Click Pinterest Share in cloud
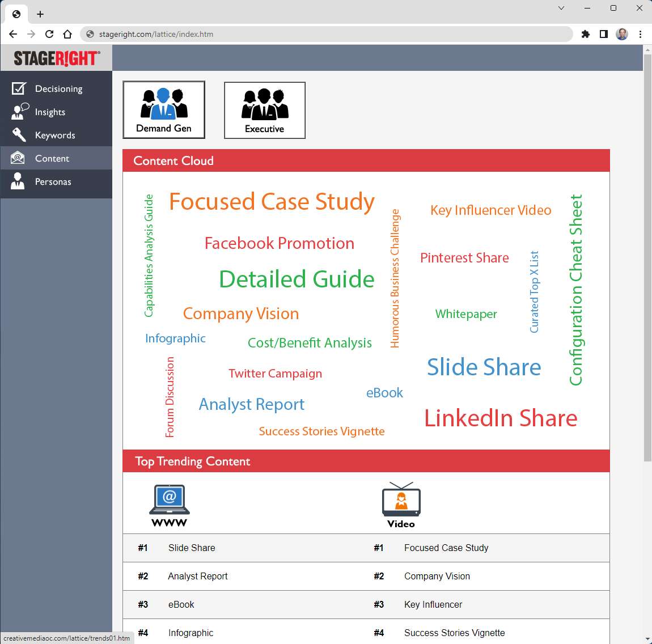The height and width of the screenshot is (644, 652). pyautogui.click(x=464, y=258)
